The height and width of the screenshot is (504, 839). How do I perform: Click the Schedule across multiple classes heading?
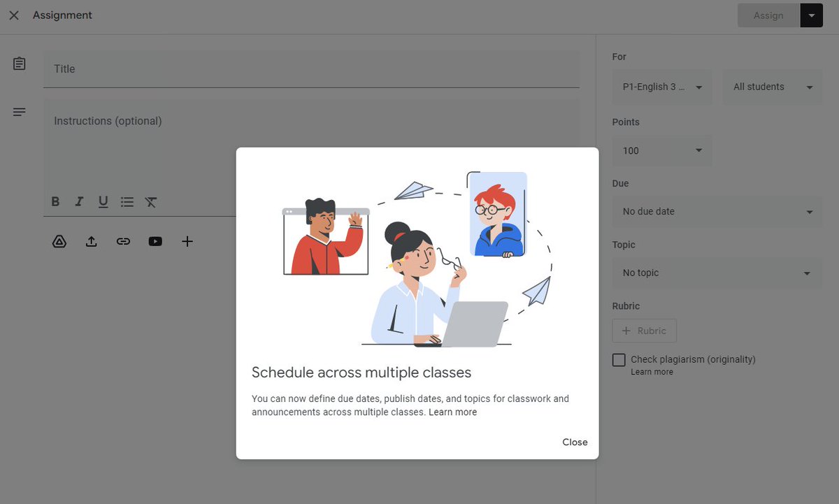(x=361, y=373)
